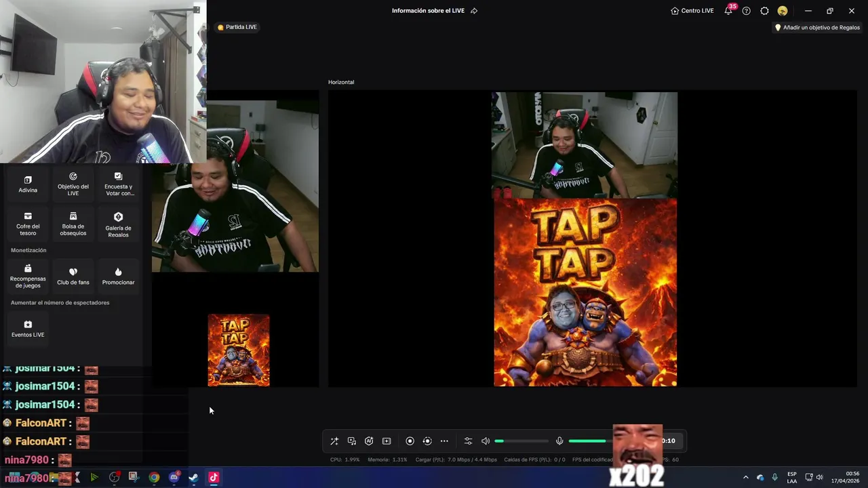This screenshot has height=488, width=868.
Task: Open Galería de Regalos
Action: tap(119, 224)
